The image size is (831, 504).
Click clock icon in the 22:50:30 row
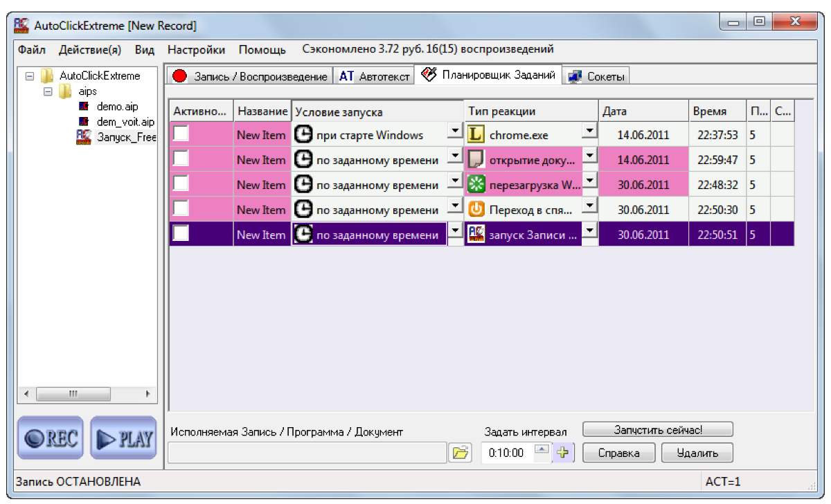pos(303,210)
